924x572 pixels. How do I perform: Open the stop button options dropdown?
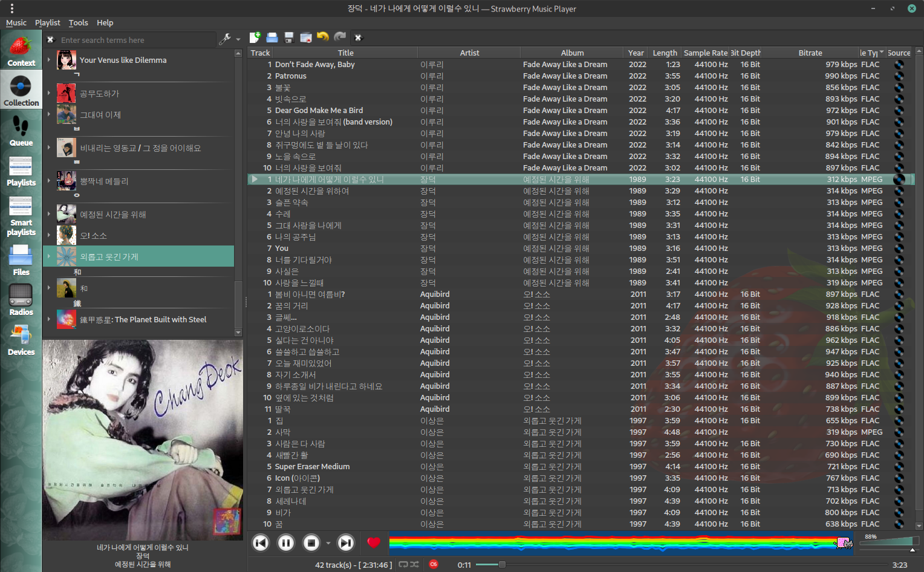pos(328,543)
